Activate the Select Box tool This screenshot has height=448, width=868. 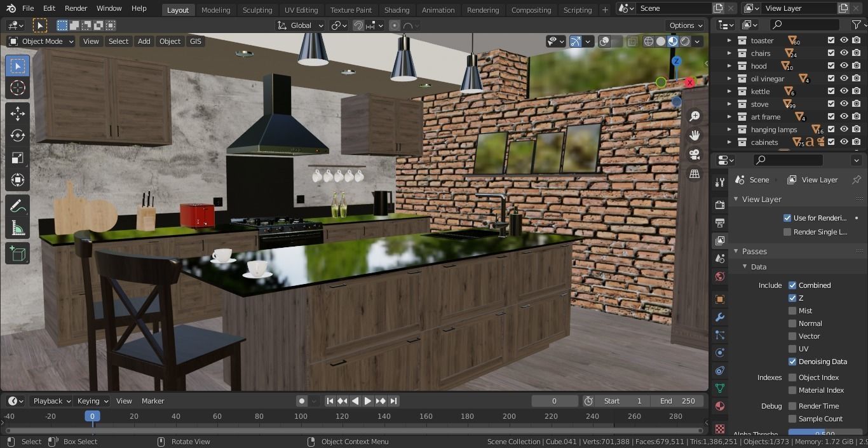[18, 66]
